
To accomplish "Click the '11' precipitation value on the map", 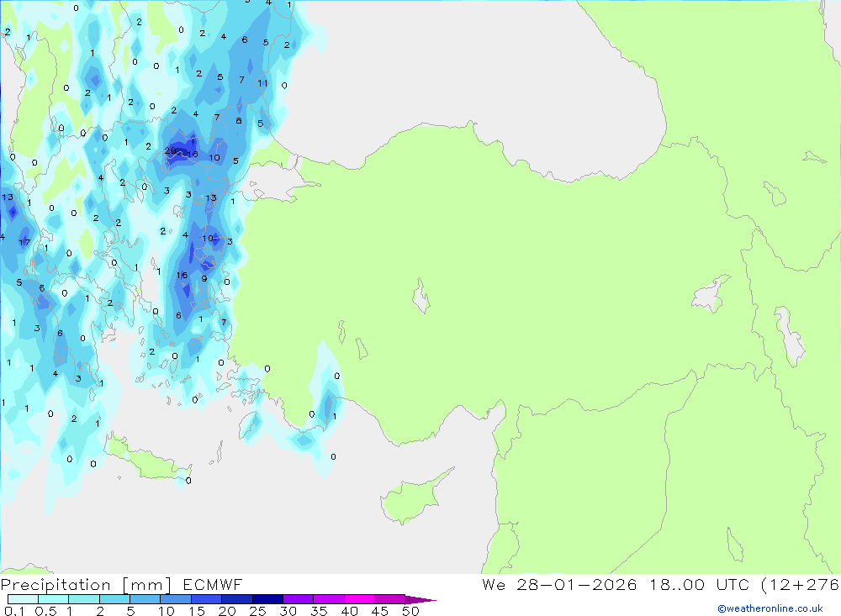I will pyautogui.click(x=262, y=83).
